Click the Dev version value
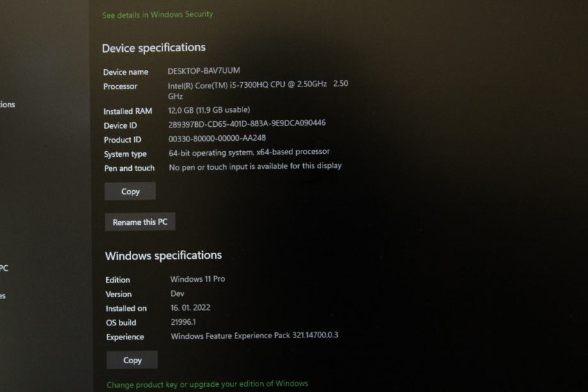The height and width of the screenshot is (392, 588). [x=177, y=293]
